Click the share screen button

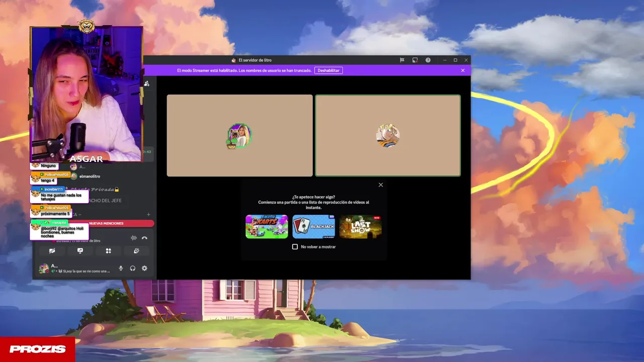point(80,251)
